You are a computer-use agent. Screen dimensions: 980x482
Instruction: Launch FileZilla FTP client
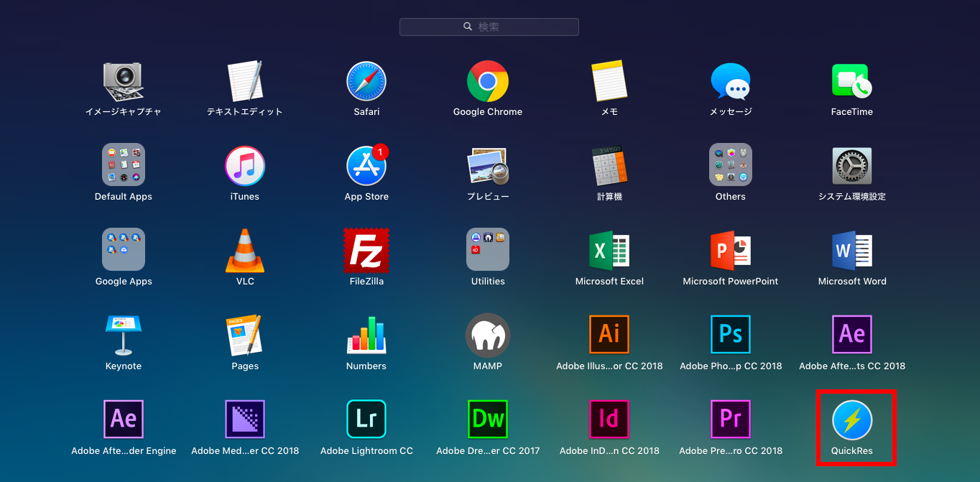tap(366, 251)
